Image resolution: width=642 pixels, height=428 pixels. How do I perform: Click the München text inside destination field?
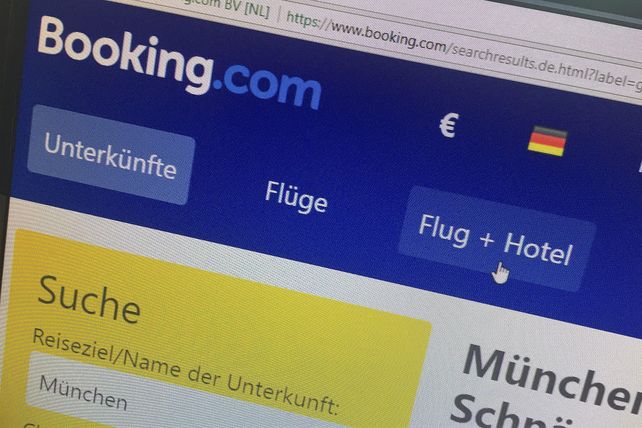[x=83, y=392]
